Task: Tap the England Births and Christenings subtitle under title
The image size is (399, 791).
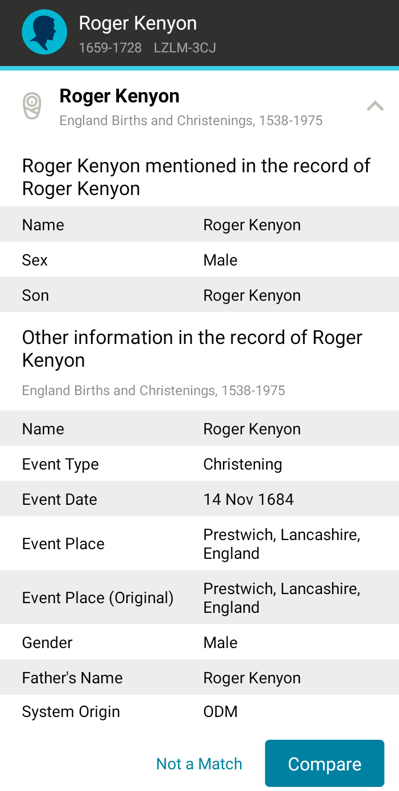Action: 191,121
